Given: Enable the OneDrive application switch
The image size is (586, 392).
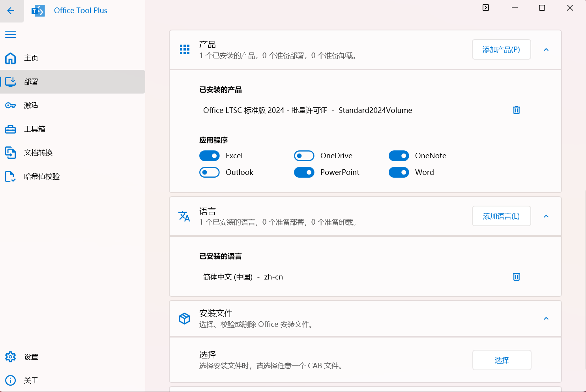Looking at the screenshot, I should point(304,156).
